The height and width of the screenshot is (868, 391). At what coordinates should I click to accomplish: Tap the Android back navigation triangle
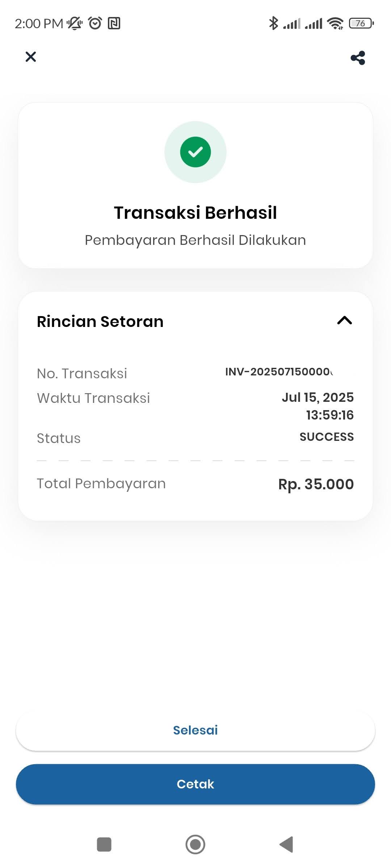click(286, 844)
